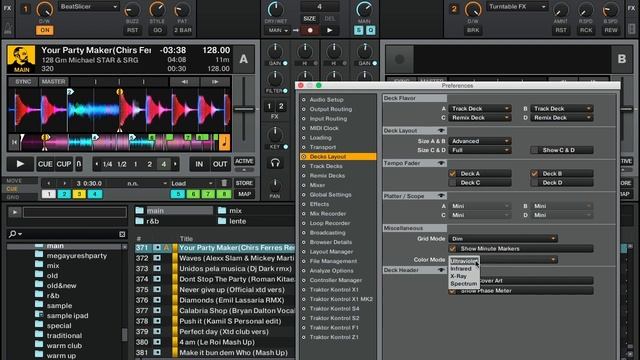Click the previous cue point arrow
The height and width of the screenshot is (360, 640).
[x=49, y=183]
